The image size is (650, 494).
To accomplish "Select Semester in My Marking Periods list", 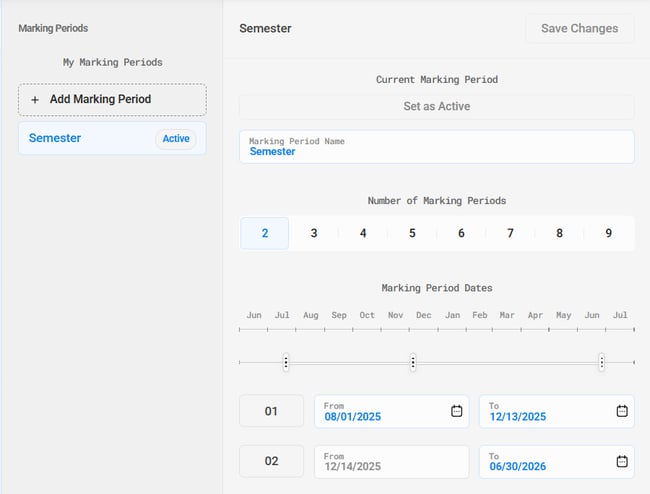I will click(x=56, y=139).
